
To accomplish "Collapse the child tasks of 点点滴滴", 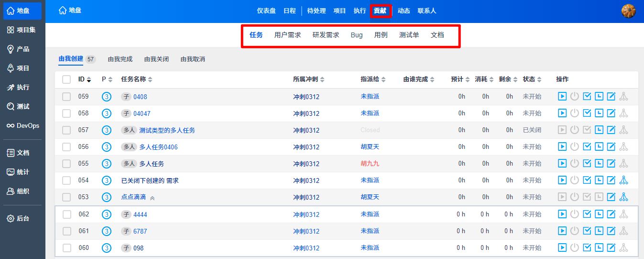I will coord(153,198).
